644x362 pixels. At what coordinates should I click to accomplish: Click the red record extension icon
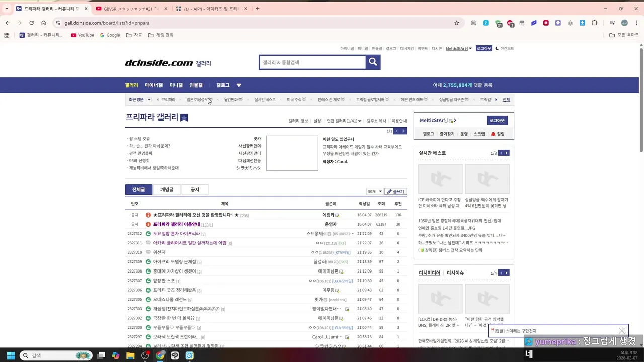(546, 23)
